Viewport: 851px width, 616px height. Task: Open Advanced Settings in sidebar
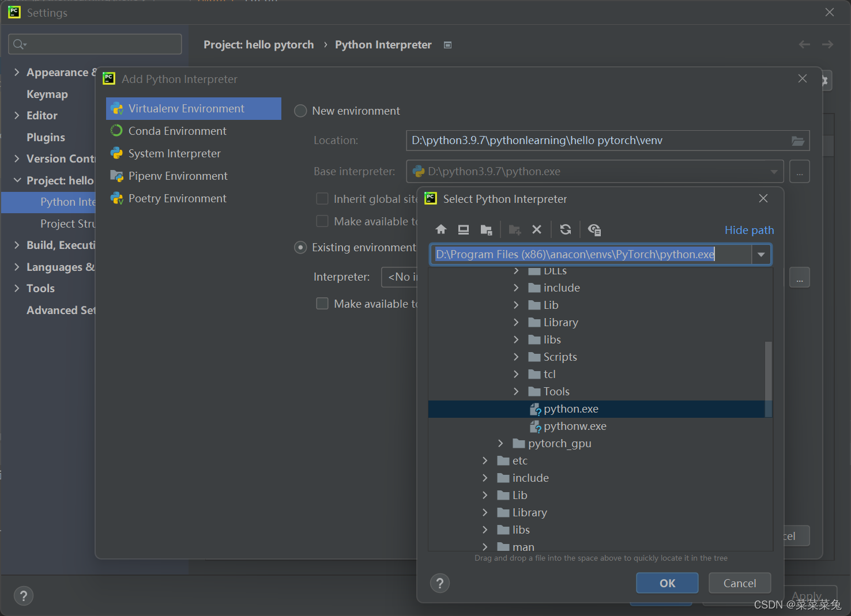coord(61,310)
